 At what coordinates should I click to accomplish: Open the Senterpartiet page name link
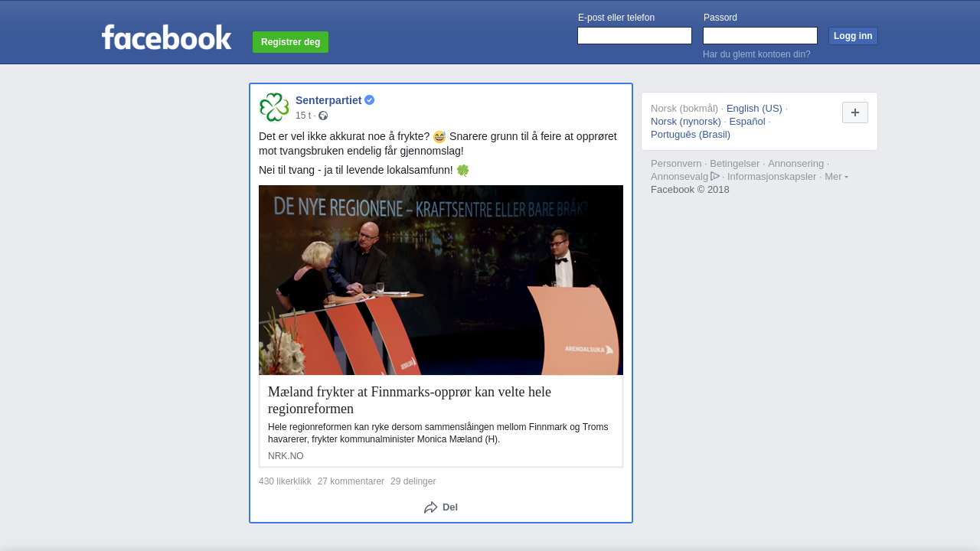(x=328, y=100)
